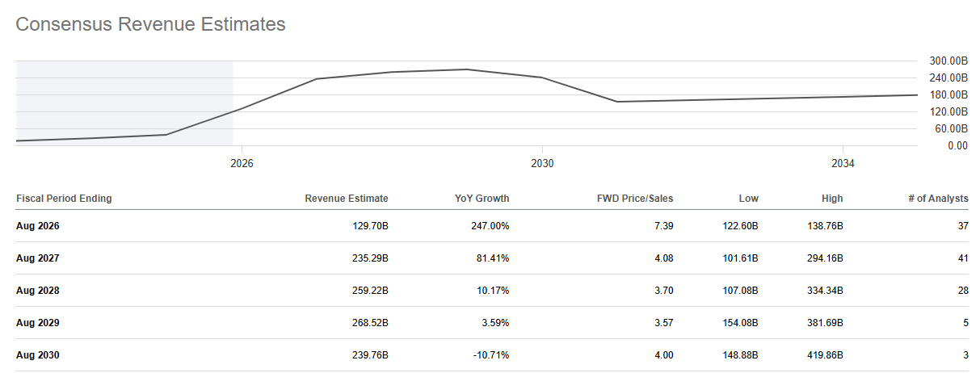This screenshot has height=373, width=980.
Task: Select the Aug 2030 row label
Action: (x=38, y=355)
